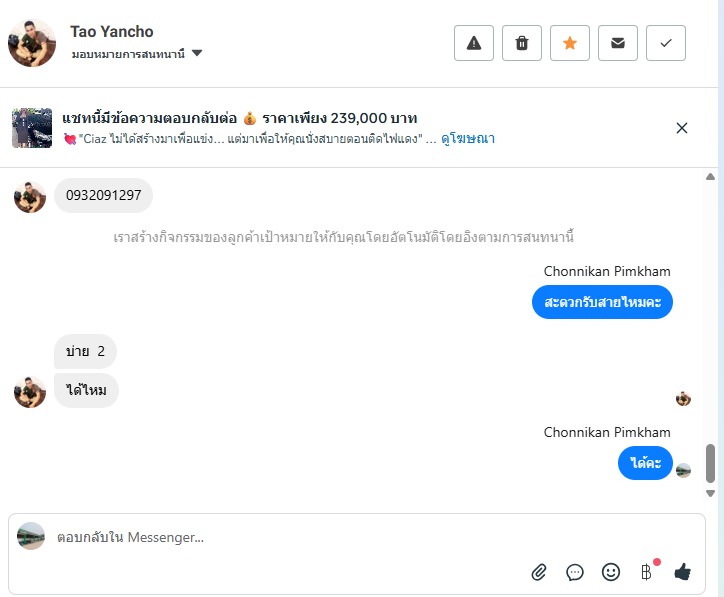Click scrollbar down arrow in chat
The image size is (724, 597).
(711, 493)
